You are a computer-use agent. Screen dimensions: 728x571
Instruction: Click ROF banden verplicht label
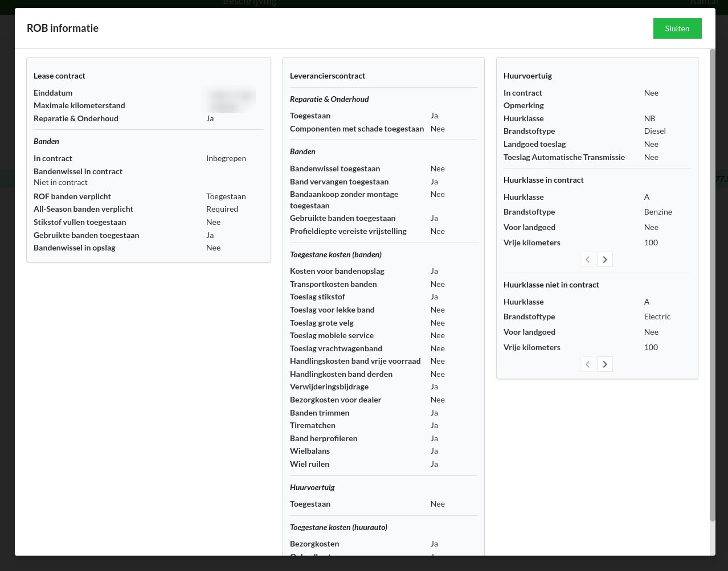72,196
